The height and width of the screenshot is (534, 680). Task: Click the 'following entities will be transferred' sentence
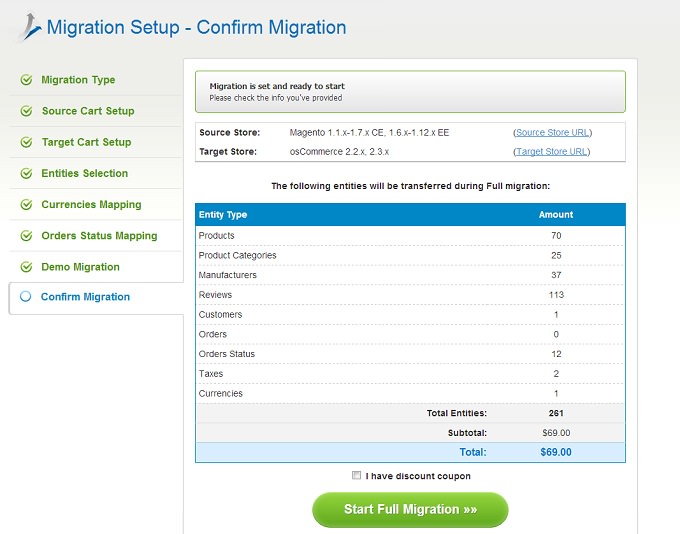point(410,186)
